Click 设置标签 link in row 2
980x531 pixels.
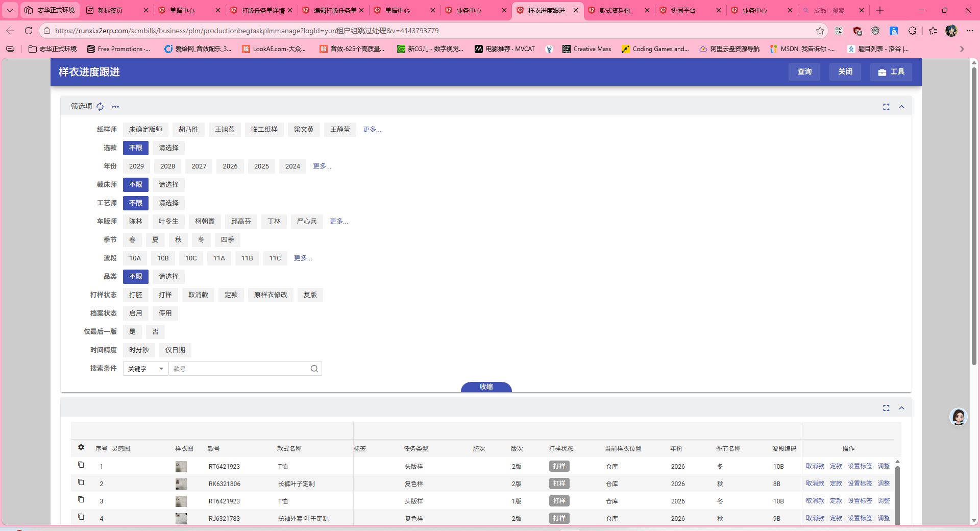(860, 484)
